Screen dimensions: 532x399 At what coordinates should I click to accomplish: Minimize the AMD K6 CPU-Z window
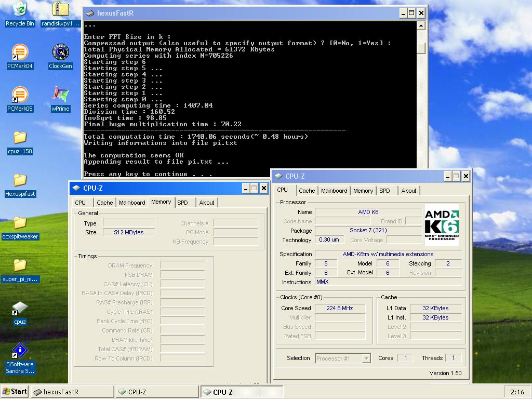click(448, 176)
